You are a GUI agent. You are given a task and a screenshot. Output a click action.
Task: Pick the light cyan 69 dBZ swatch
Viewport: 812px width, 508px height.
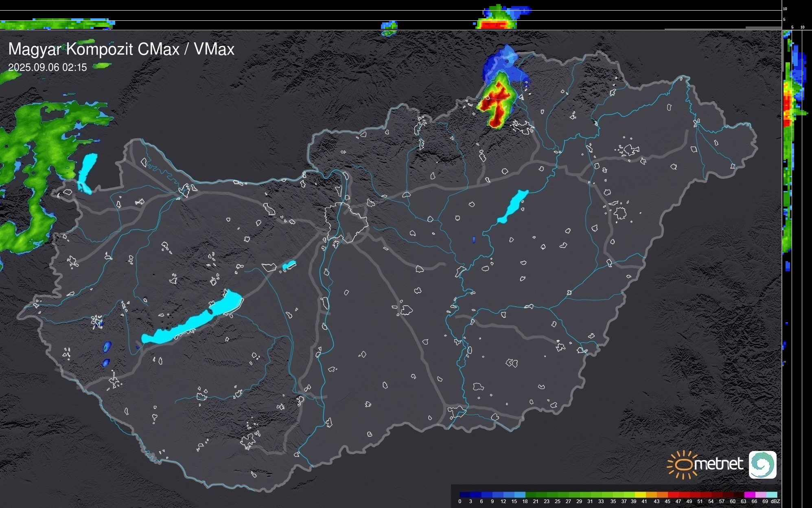click(772, 495)
